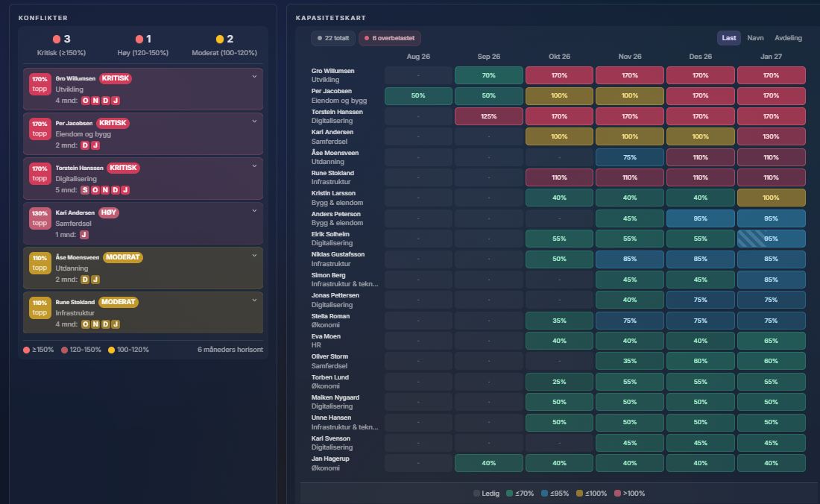The width and height of the screenshot is (820, 504).
Task: Click the KRITISK badge on Torstein Hanssen
Action: tap(123, 168)
